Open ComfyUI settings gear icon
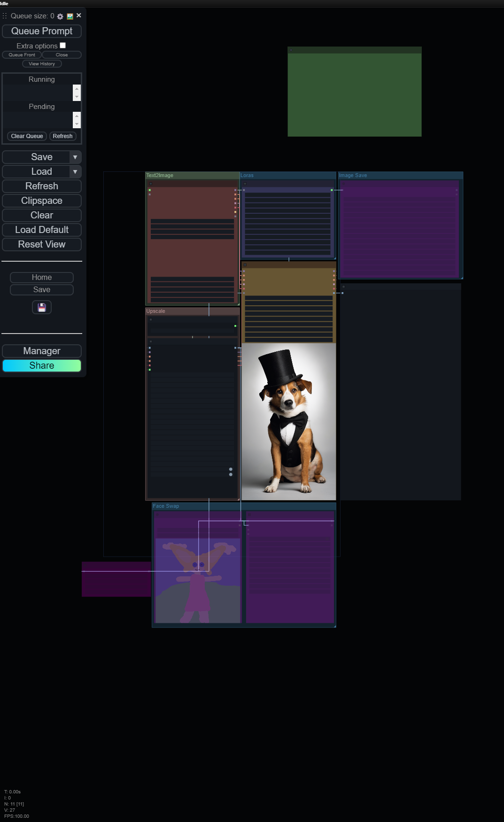This screenshot has width=504, height=822. [60, 16]
